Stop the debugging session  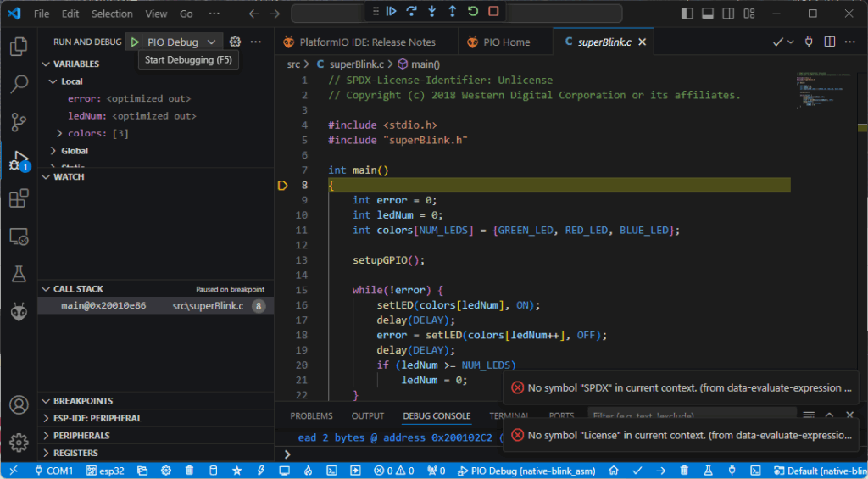click(493, 11)
